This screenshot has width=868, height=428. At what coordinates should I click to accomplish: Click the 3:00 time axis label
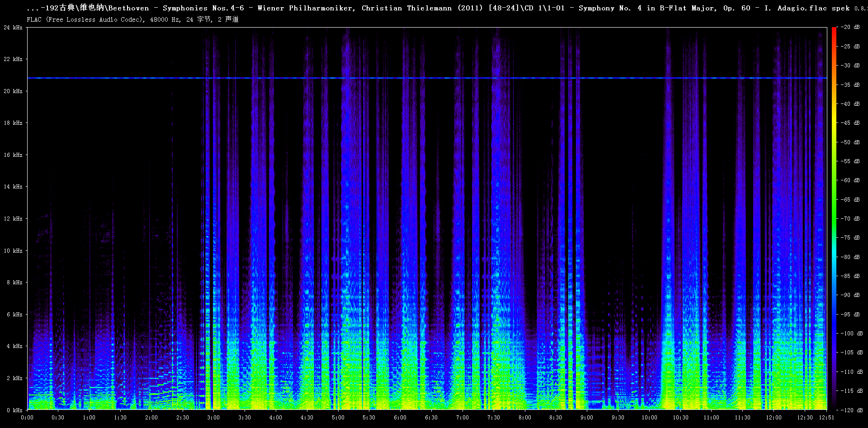213,418
